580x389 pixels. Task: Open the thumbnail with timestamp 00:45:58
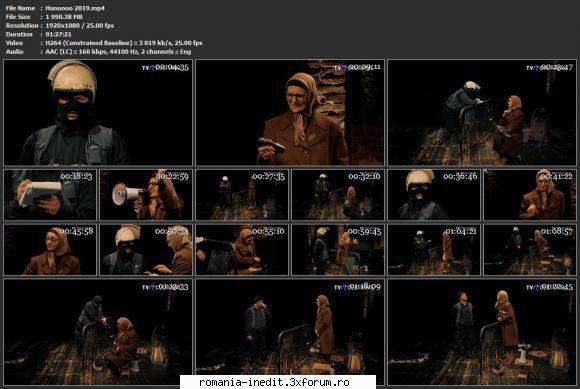pyautogui.click(x=50, y=250)
